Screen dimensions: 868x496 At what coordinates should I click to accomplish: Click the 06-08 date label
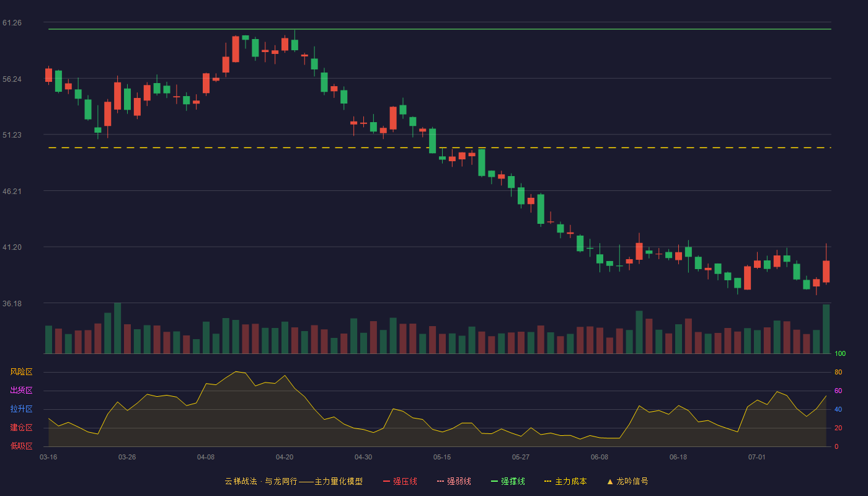point(600,457)
